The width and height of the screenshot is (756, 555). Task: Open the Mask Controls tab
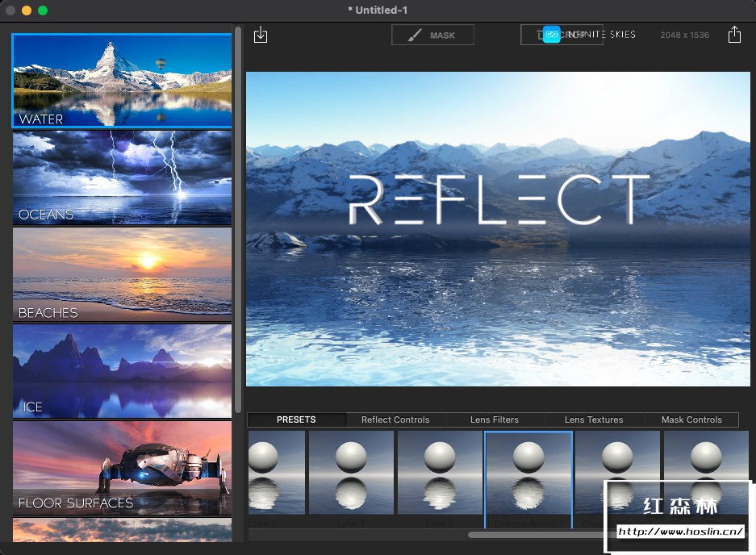pos(691,419)
